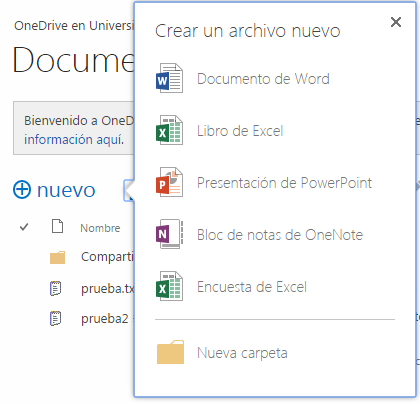Viewport: 420px width, 404px height.
Task: Click the prueba.txt file icon
Action: (55, 288)
